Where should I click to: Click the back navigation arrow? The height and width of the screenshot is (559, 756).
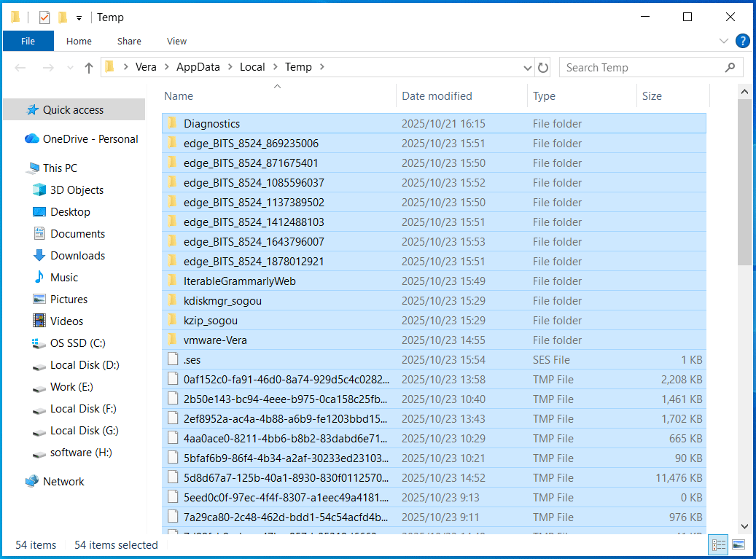[x=20, y=66]
